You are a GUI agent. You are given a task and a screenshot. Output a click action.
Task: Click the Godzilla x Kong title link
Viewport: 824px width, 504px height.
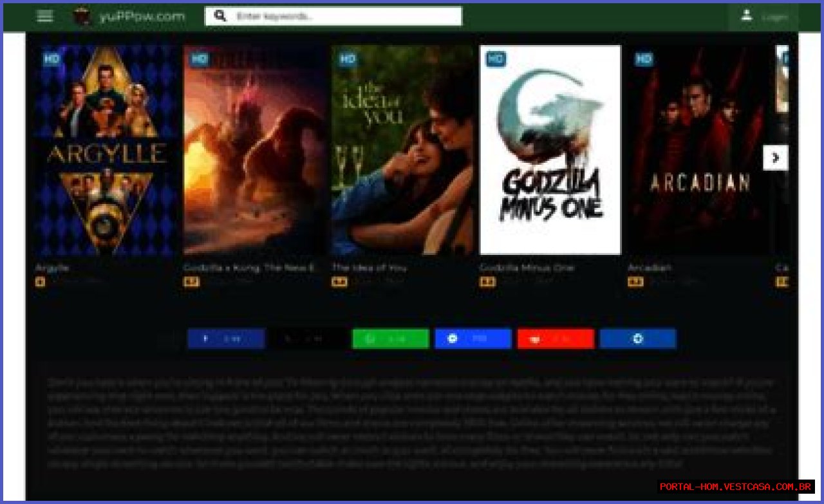[249, 268]
